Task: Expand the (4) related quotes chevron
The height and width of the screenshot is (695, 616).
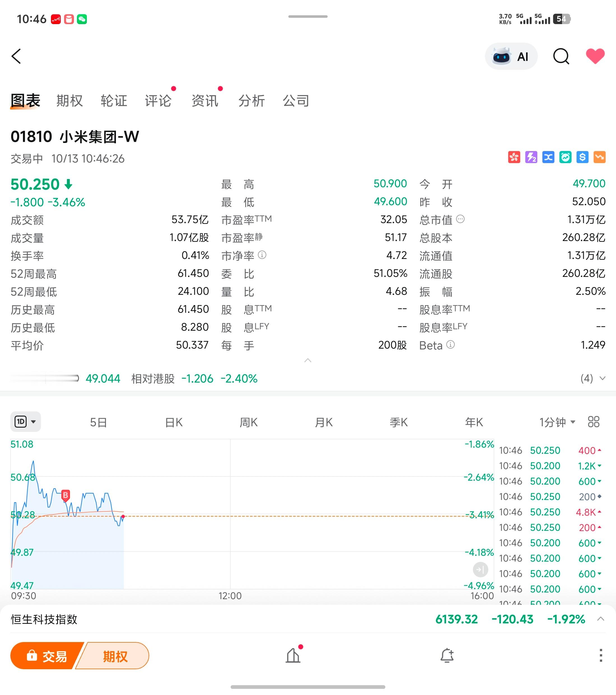Action: coord(602,378)
